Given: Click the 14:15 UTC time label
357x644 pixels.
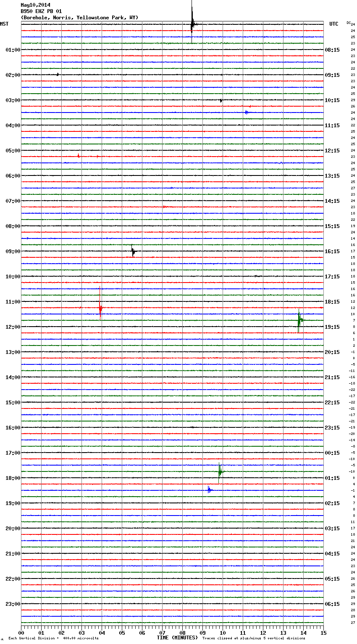Looking at the screenshot, I should [x=332, y=201].
